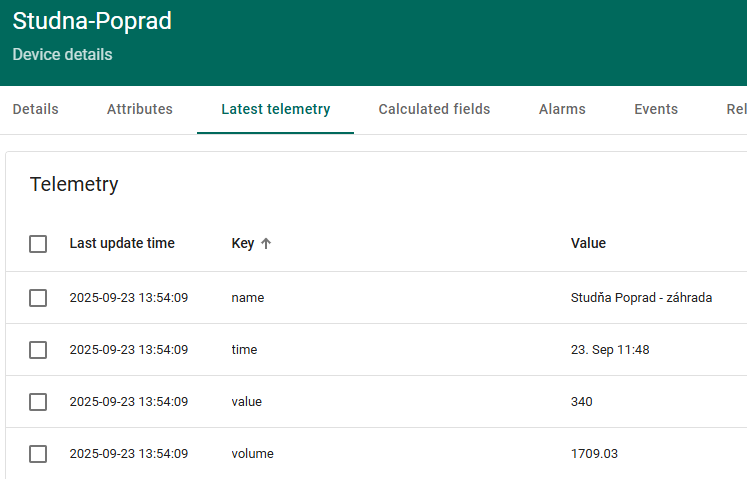Enable the volume row checkbox
747x479 pixels.
(x=38, y=454)
